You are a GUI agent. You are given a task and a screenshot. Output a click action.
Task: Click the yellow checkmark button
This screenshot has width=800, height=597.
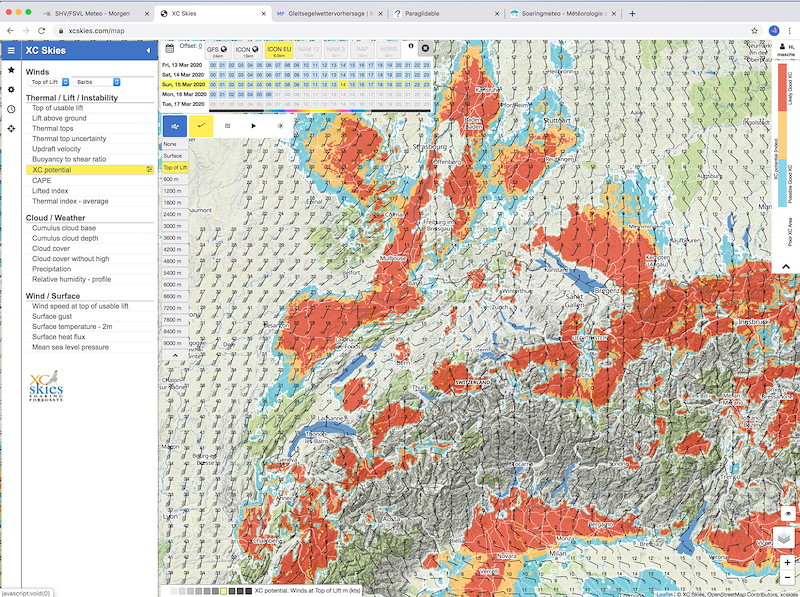[x=201, y=126]
